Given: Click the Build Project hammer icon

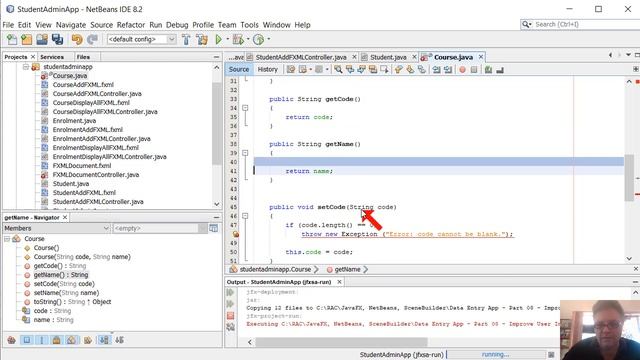Looking at the screenshot, I should click(x=186, y=40).
